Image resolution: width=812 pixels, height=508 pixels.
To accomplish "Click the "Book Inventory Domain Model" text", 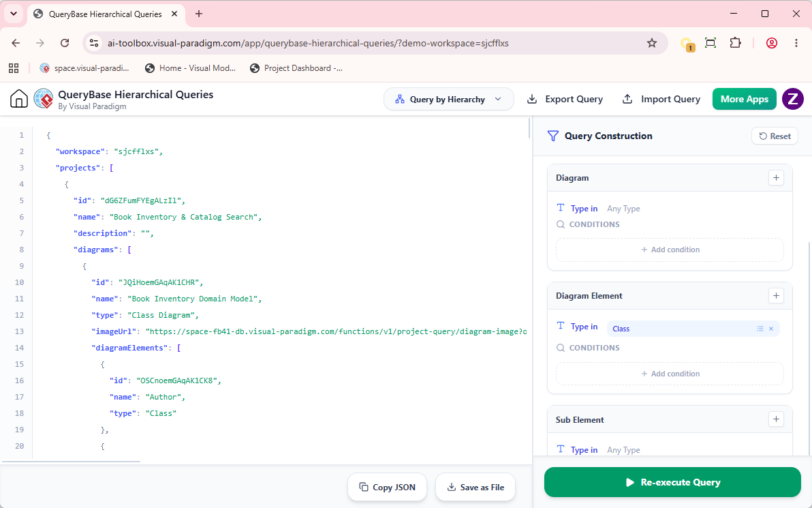I will pos(192,299).
